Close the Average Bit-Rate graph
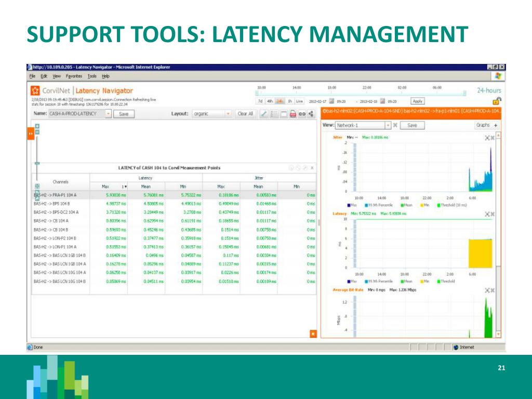 (493, 290)
